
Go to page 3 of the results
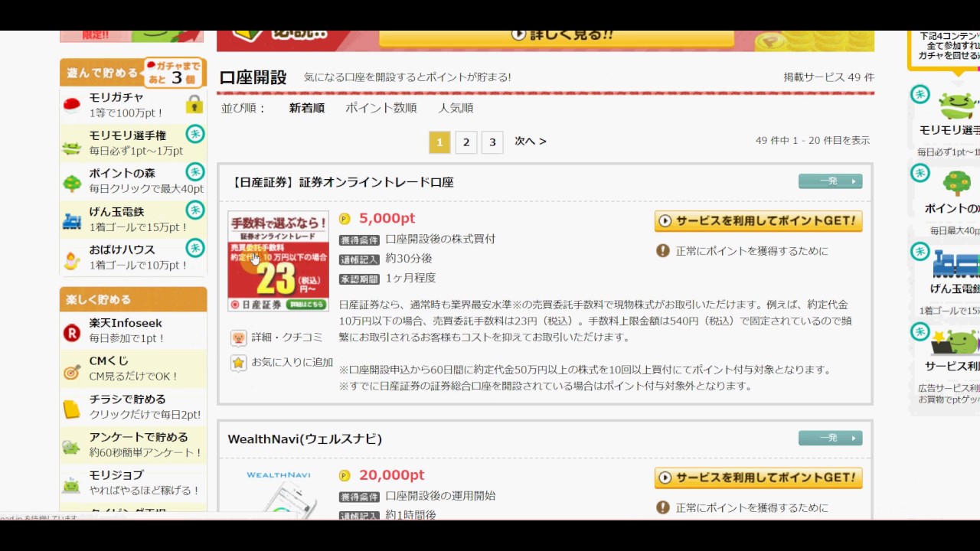point(492,142)
